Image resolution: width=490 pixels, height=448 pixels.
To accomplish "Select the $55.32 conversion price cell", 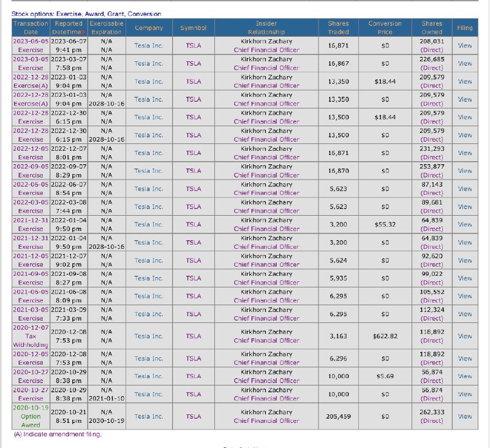I will pyautogui.click(x=385, y=224).
